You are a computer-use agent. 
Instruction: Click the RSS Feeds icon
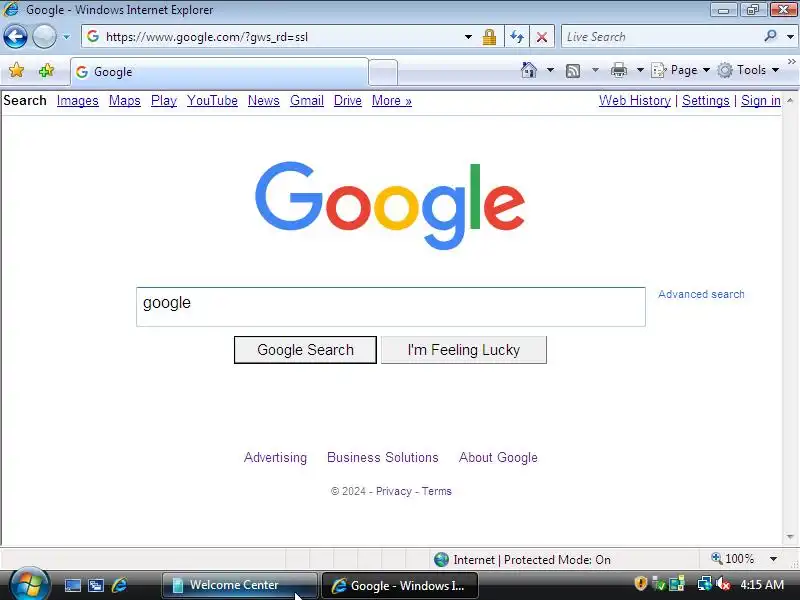point(573,70)
